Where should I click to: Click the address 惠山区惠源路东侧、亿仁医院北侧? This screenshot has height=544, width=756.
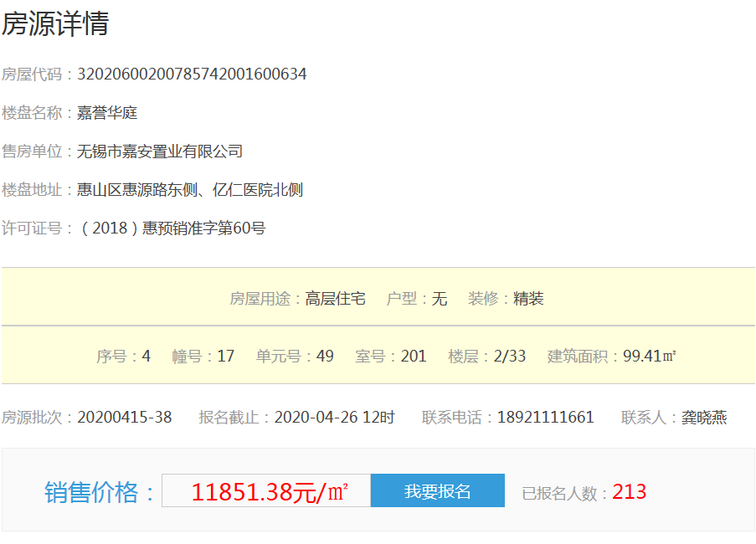(190, 190)
